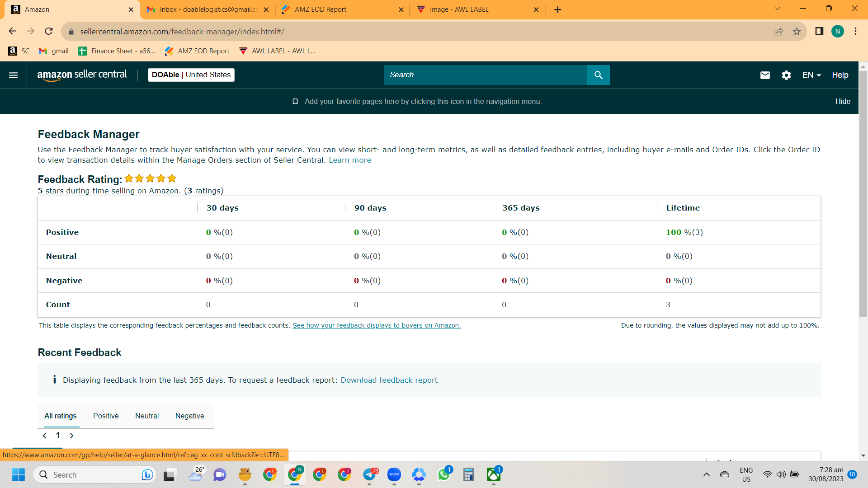Open the hamburger navigation menu
Screen dimensions: 868x488
pyautogui.click(x=14, y=75)
